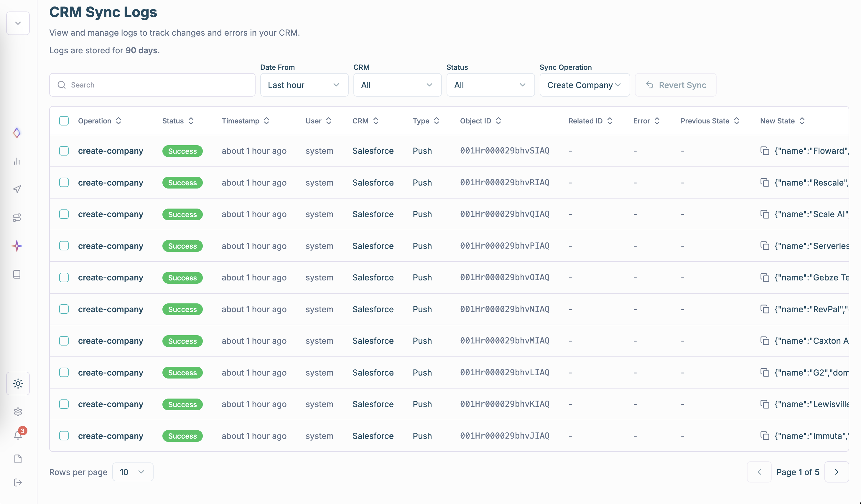861x504 pixels.
Task: Open the notifications bell with badge 3
Action: pyautogui.click(x=18, y=435)
